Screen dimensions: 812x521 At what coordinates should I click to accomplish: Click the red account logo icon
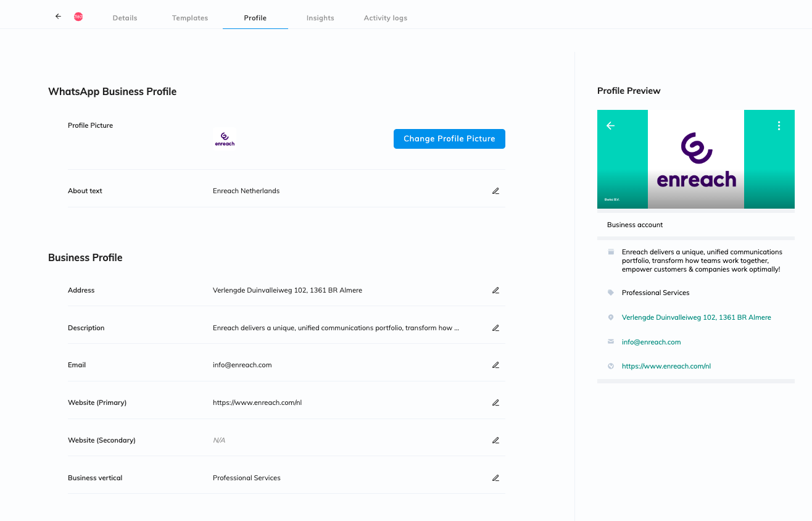pyautogui.click(x=78, y=17)
